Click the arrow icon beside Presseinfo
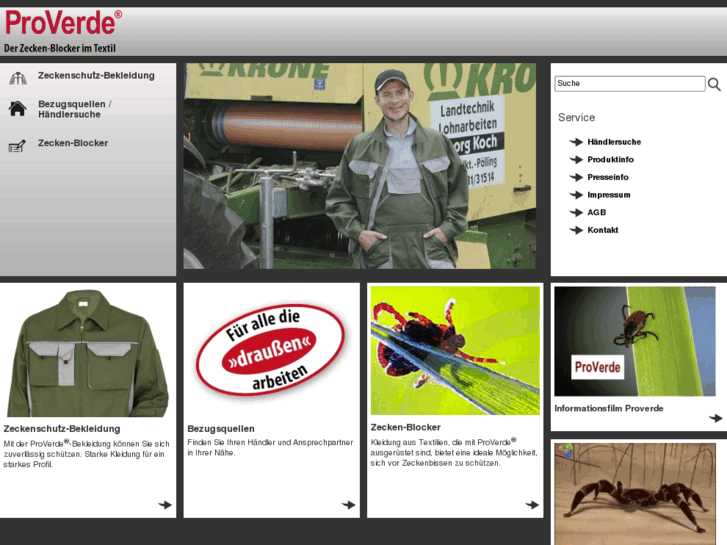This screenshot has width=727, height=545. pyautogui.click(x=576, y=177)
